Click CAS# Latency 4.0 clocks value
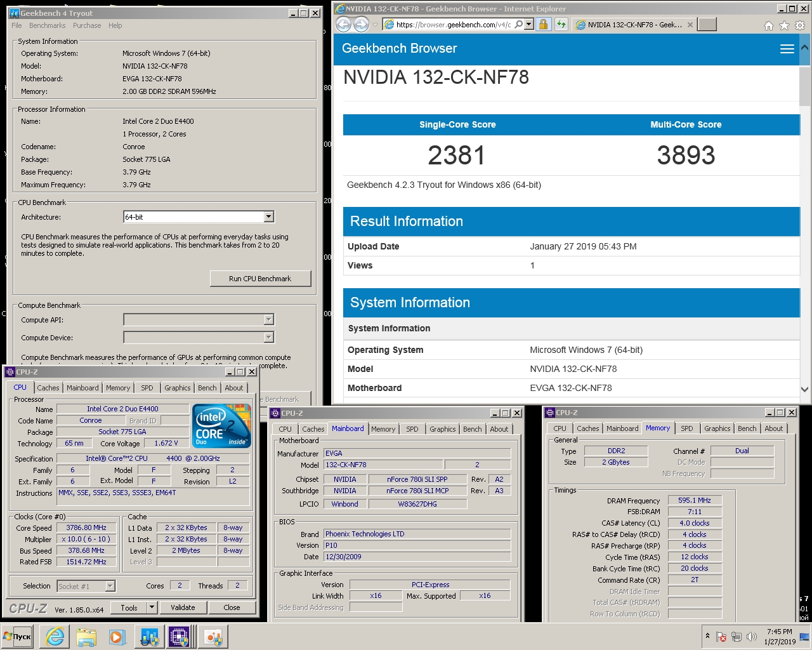812x650 pixels. point(695,523)
